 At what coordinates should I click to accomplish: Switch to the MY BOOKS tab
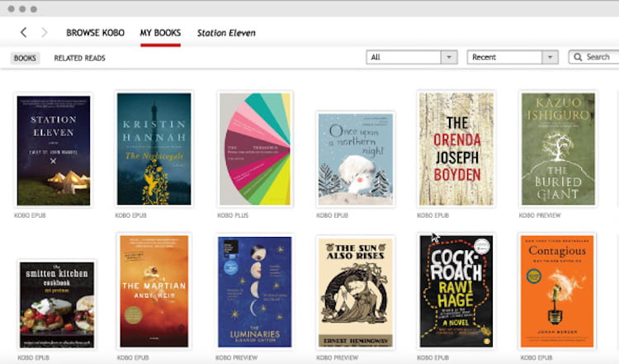click(x=160, y=33)
